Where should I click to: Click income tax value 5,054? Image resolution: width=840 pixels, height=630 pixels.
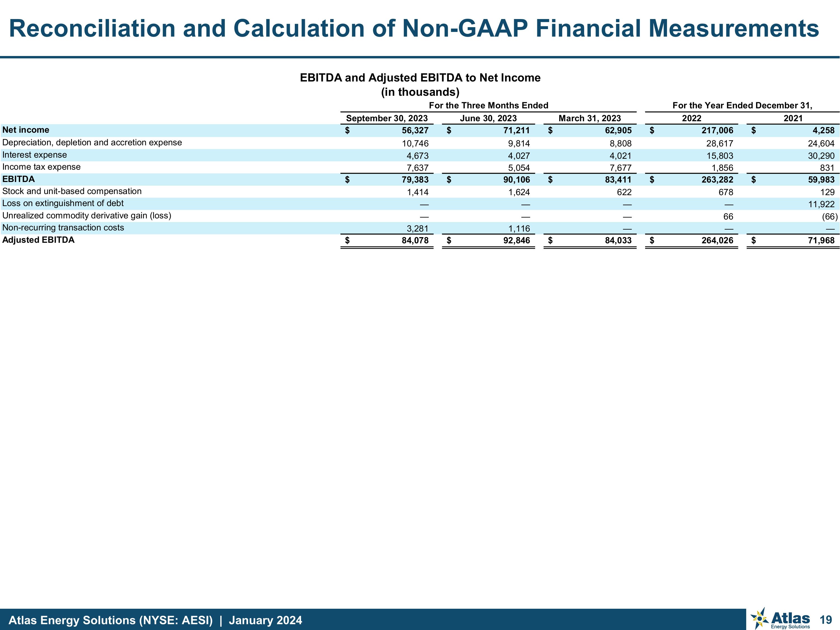click(519, 168)
